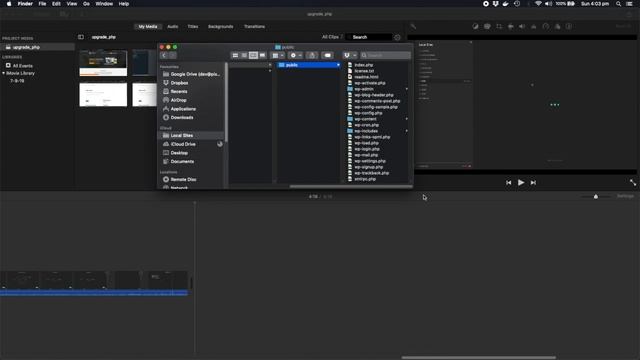The height and width of the screenshot is (360, 640).
Task: Expand the wp-content folder
Action: click(x=406, y=119)
